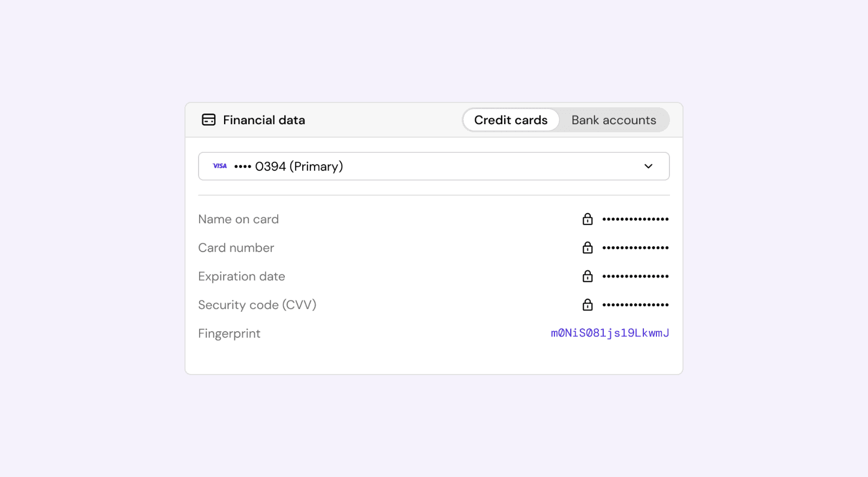Switch to the Bank accounts tab
868x477 pixels.
614,120
